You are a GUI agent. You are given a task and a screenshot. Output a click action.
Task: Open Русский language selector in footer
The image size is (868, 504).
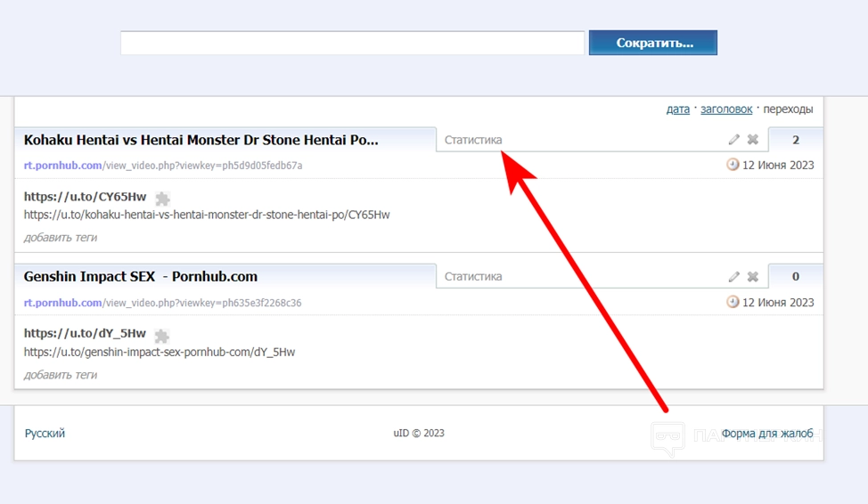45,433
